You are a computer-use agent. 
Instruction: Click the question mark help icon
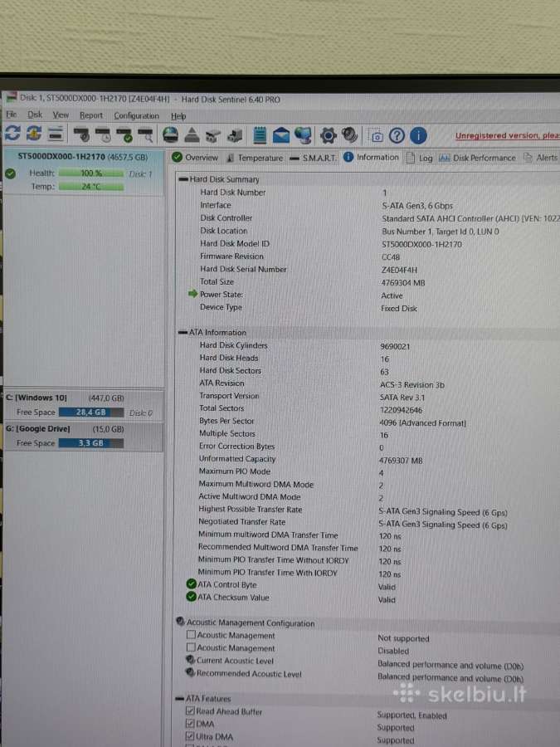tap(397, 136)
